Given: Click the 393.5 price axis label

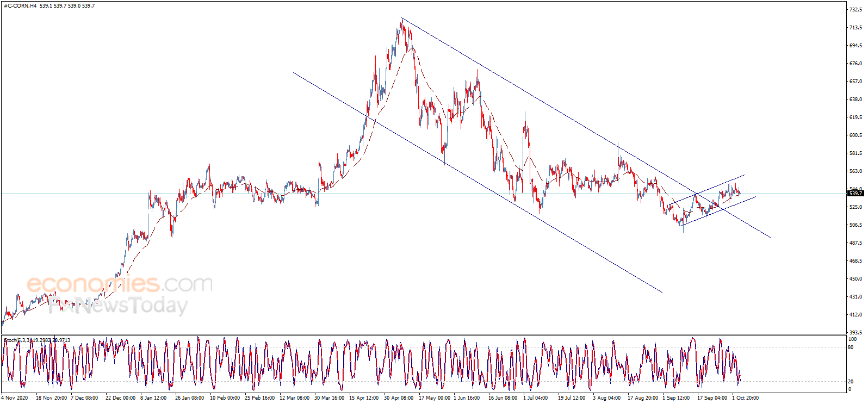Looking at the screenshot, I should click(x=855, y=332).
